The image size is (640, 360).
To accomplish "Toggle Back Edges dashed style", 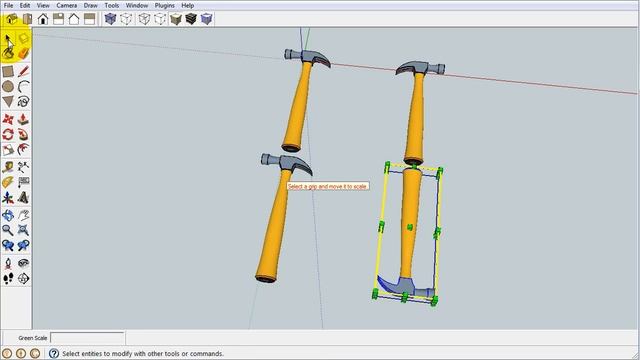I will click(x=126, y=19).
